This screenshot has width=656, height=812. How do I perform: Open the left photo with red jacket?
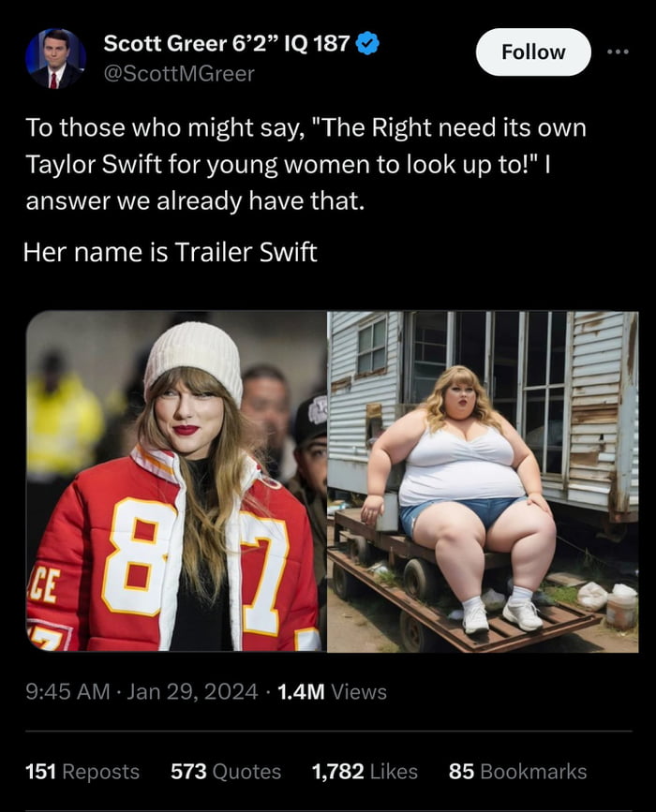pos(176,481)
